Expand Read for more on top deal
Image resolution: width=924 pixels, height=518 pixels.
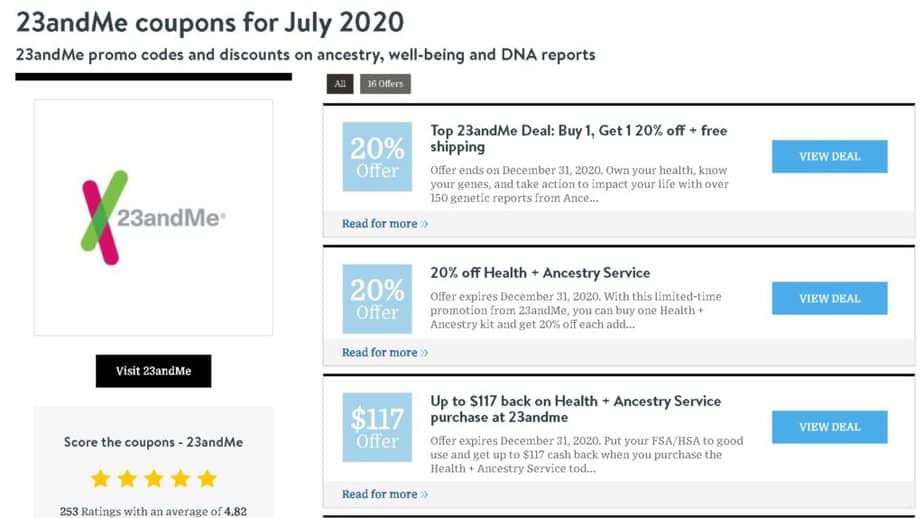tap(385, 224)
